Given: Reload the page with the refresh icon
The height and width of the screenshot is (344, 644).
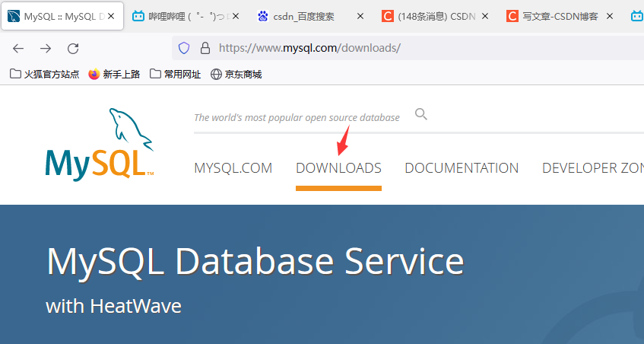Looking at the screenshot, I should click(73, 49).
